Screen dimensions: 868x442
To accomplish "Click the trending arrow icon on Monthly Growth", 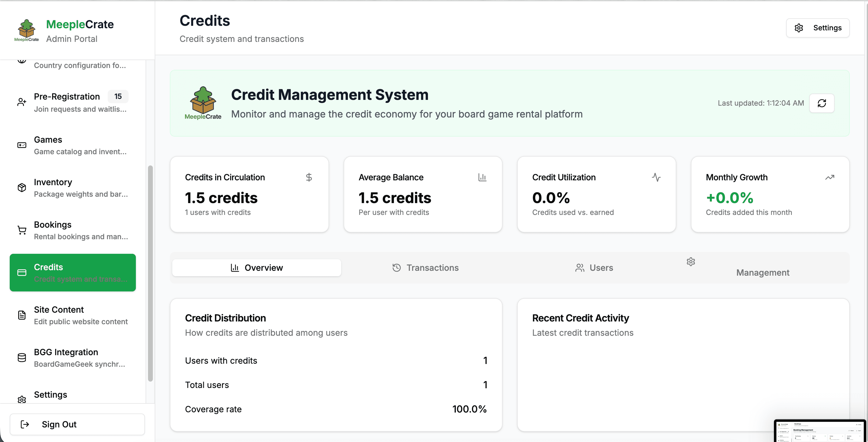I will 829,177.
